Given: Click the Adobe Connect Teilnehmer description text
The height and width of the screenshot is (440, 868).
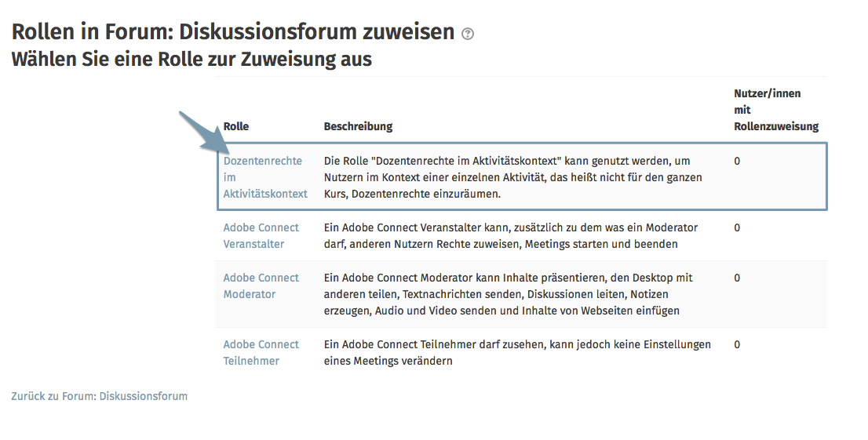Looking at the screenshot, I should (x=518, y=353).
